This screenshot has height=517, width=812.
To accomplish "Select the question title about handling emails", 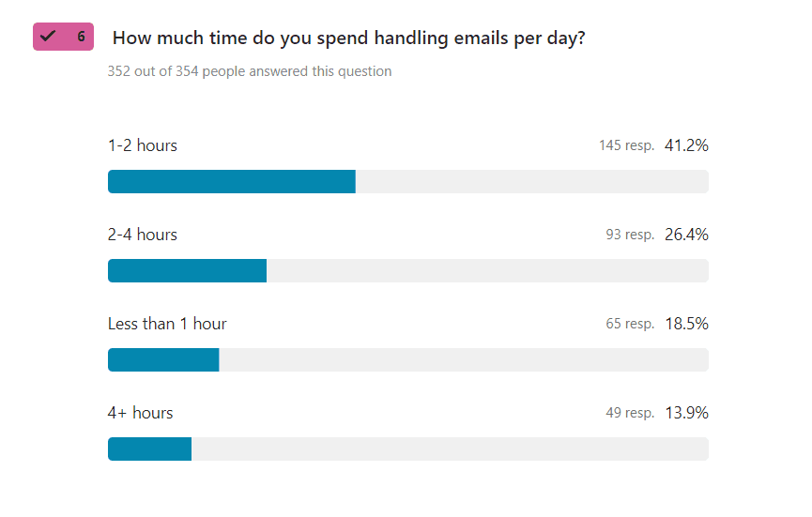I will coord(349,38).
